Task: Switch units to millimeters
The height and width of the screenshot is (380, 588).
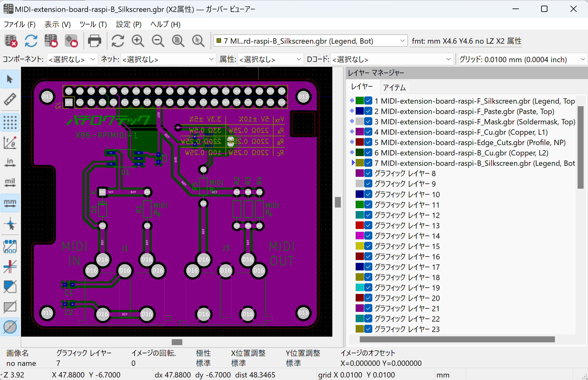Action: 10,203
